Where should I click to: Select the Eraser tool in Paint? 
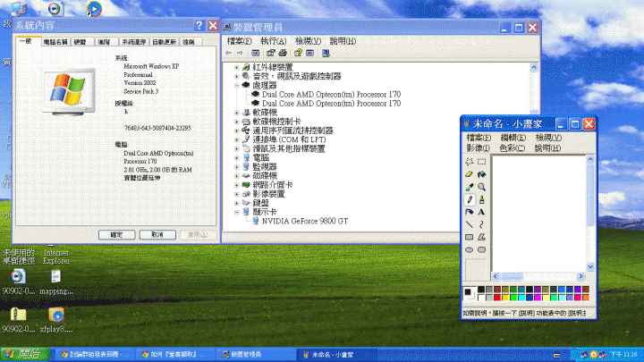coord(470,174)
